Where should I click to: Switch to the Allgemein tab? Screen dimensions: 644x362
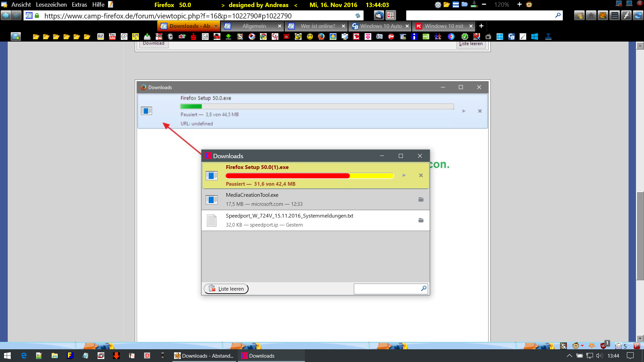[x=254, y=26]
